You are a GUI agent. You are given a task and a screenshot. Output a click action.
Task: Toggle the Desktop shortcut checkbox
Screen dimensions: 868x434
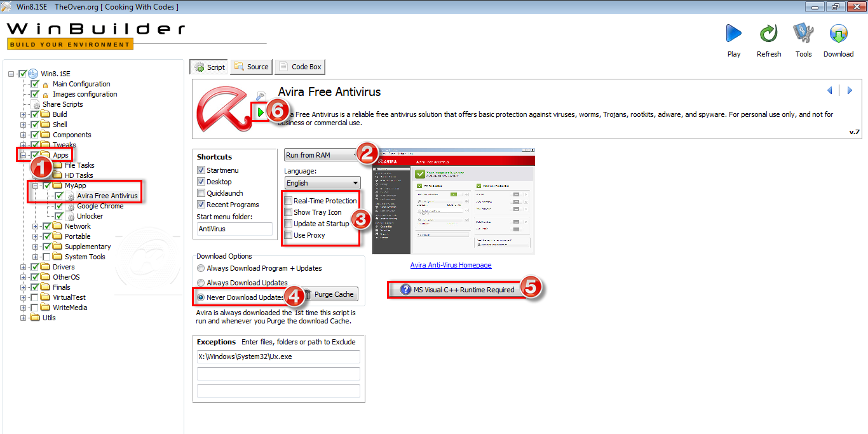pyautogui.click(x=201, y=182)
